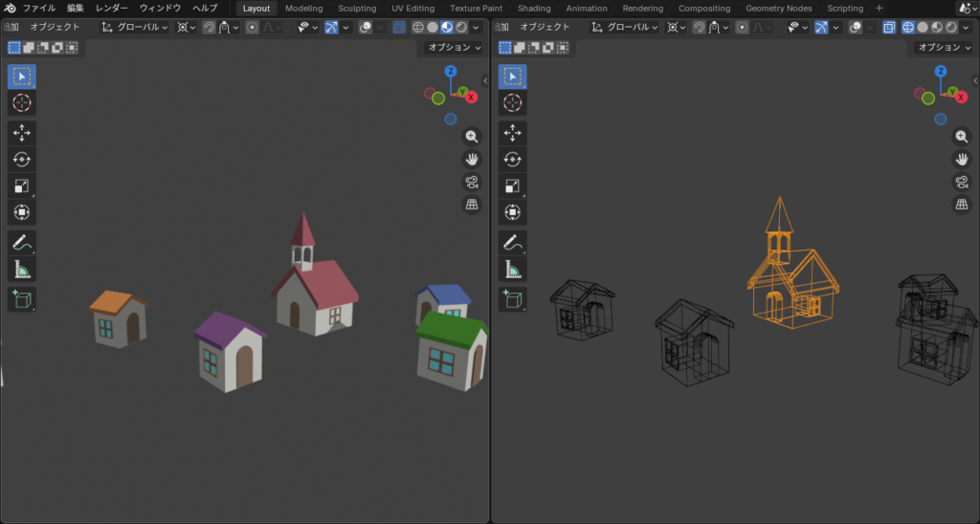Toggle proportional editing in left viewport header

(x=252, y=27)
